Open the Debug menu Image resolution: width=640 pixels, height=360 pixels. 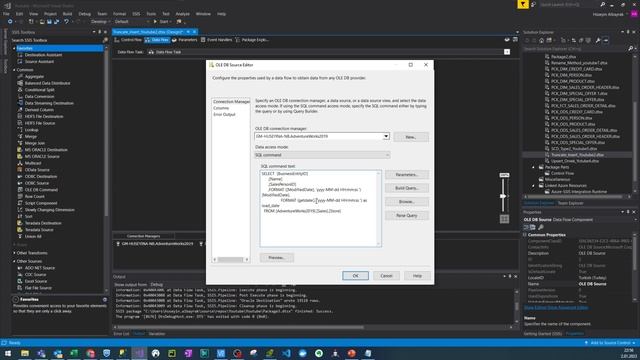click(84, 14)
